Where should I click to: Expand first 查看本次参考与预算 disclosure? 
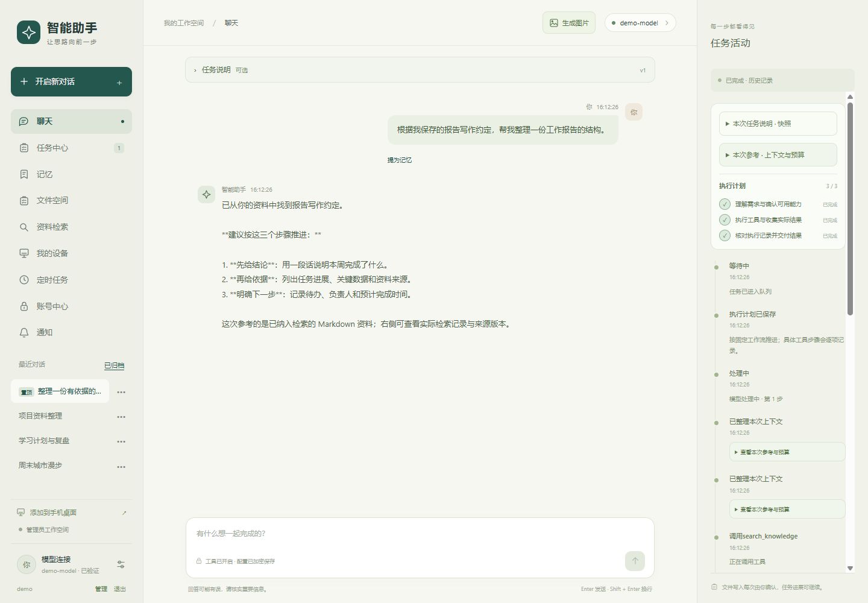coord(787,452)
